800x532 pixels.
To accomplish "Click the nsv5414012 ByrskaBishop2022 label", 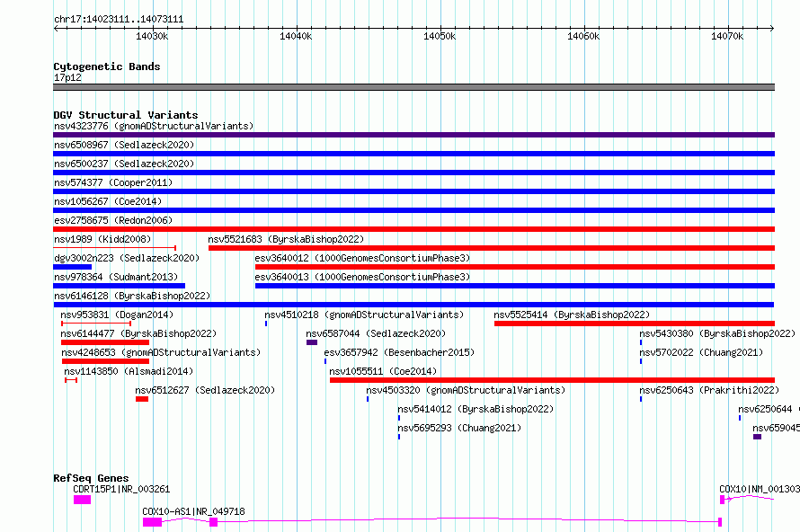I will coord(476,409).
